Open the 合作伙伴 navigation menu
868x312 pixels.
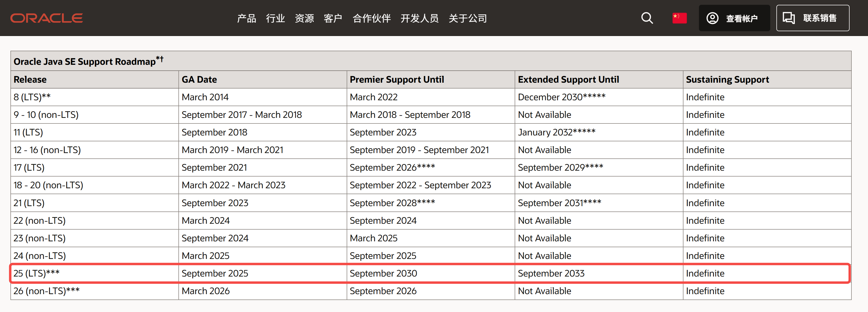pyautogui.click(x=372, y=18)
